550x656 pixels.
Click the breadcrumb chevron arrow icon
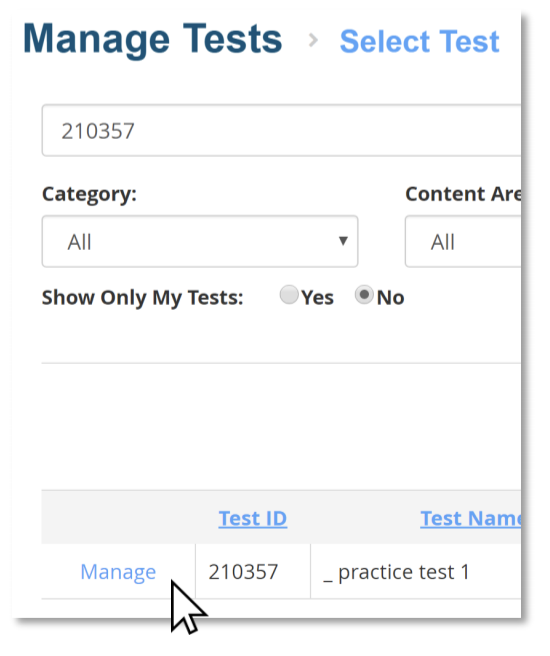tap(313, 41)
